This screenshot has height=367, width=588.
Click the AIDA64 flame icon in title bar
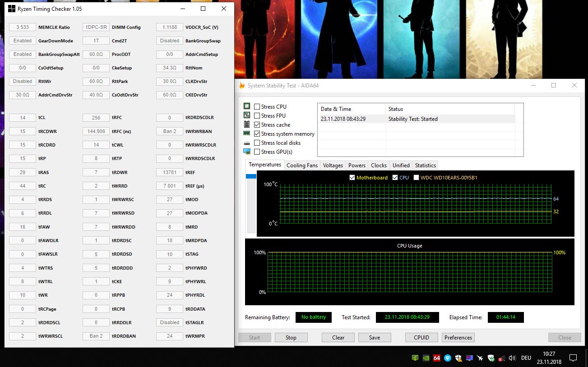point(242,85)
